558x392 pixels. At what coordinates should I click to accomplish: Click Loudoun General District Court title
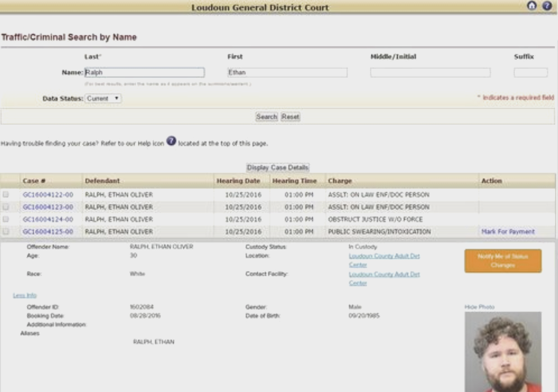260,7
